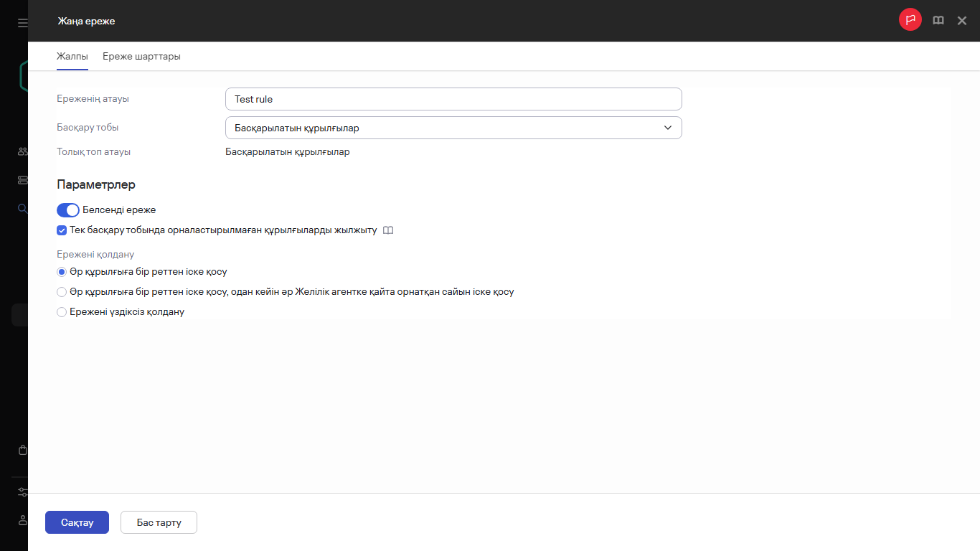Click the devices icon in sidebar

(x=23, y=180)
